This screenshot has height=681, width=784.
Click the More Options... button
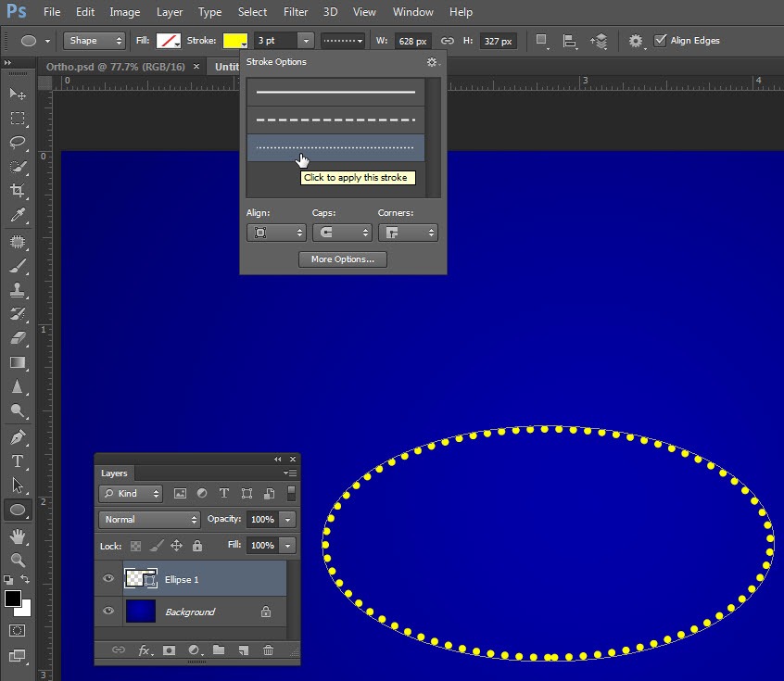[342, 259]
